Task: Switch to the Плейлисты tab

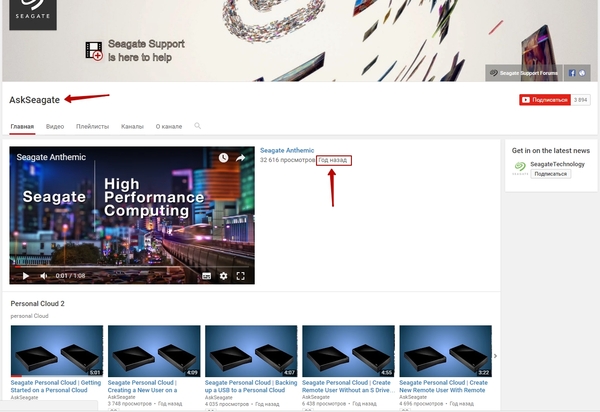Action: (x=92, y=127)
